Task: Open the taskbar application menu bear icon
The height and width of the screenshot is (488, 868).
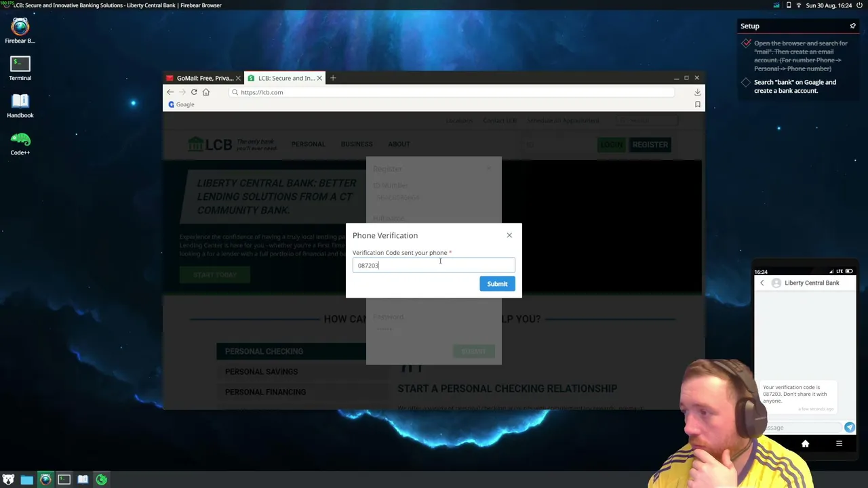Action: coord(8,480)
